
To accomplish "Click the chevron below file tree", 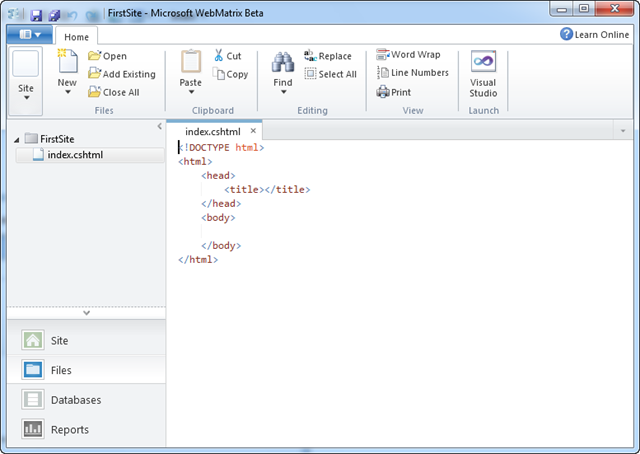I will pos(87,313).
